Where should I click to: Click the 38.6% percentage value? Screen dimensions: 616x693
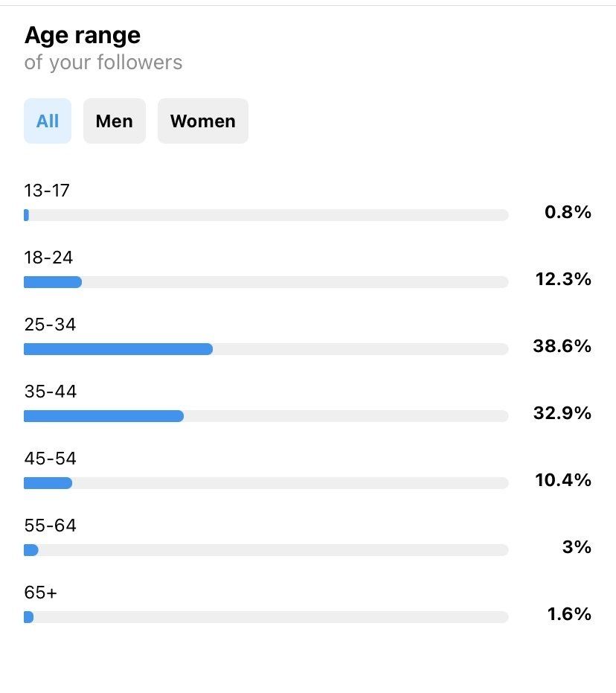pos(562,346)
